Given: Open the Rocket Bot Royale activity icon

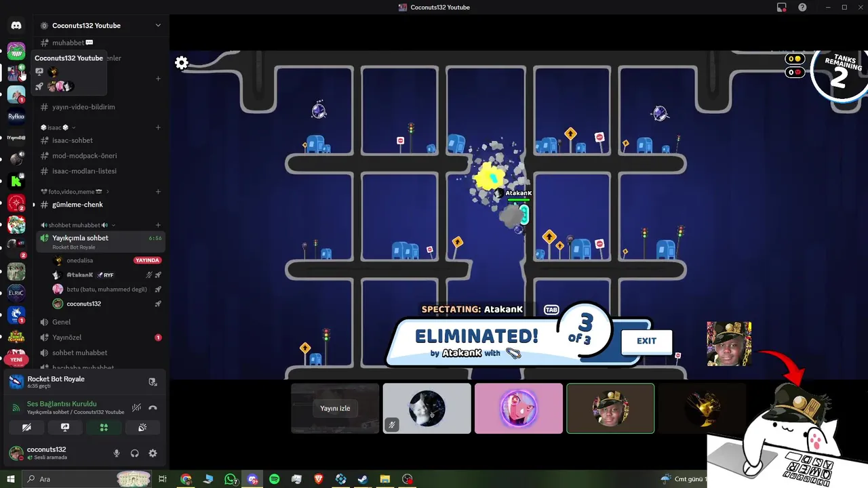Looking at the screenshot, I should click(x=16, y=382).
